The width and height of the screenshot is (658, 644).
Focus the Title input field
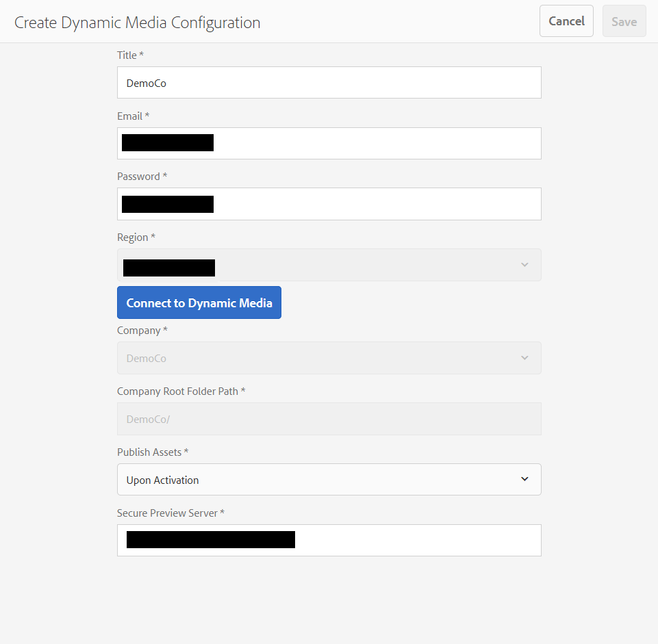click(329, 83)
